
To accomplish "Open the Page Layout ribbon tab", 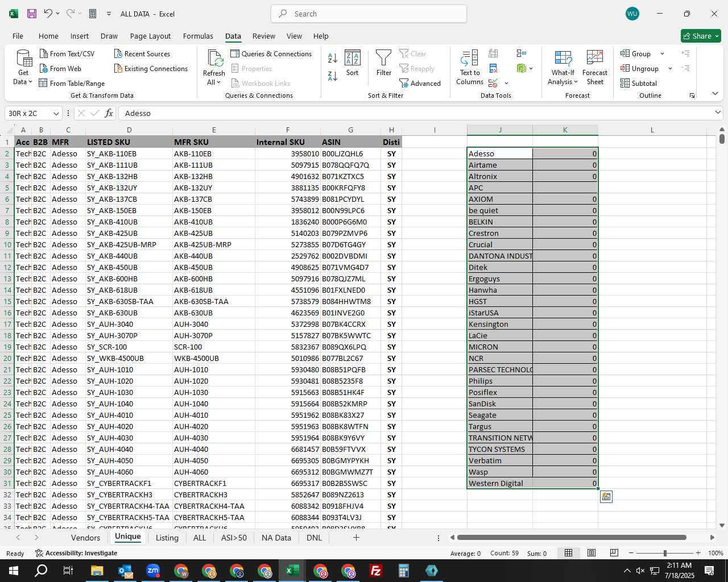I will coord(150,36).
